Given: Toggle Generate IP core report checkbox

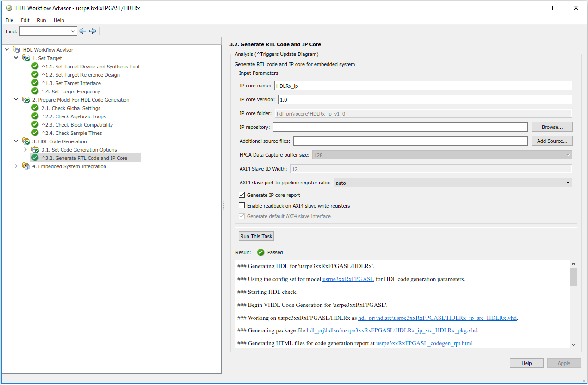Looking at the screenshot, I should point(241,195).
